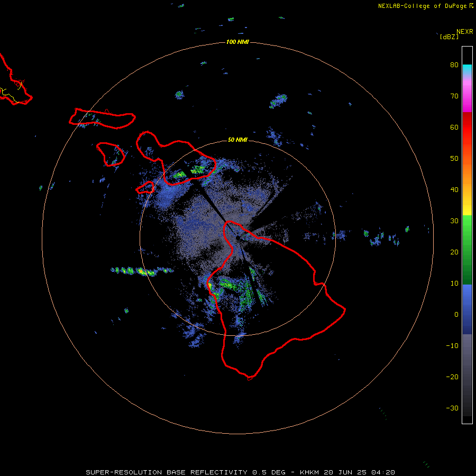
Task: Click the 100 NMI range ring label
Action: [237, 42]
